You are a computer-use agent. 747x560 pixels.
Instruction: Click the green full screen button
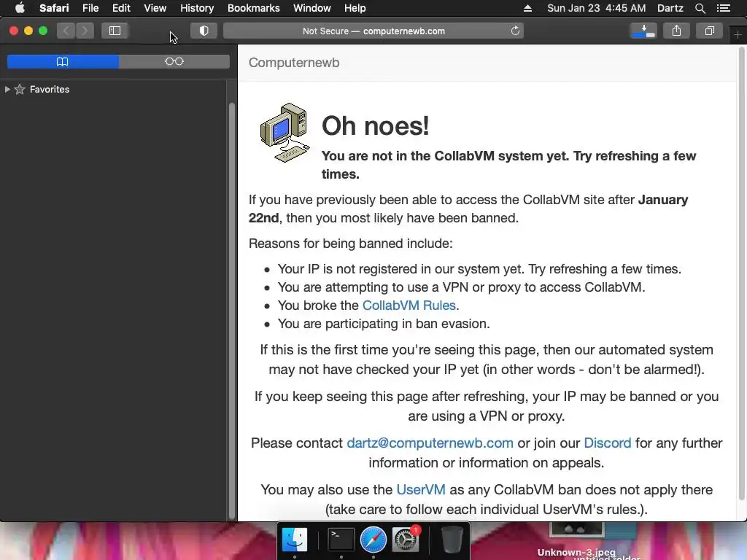tap(43, 31)
